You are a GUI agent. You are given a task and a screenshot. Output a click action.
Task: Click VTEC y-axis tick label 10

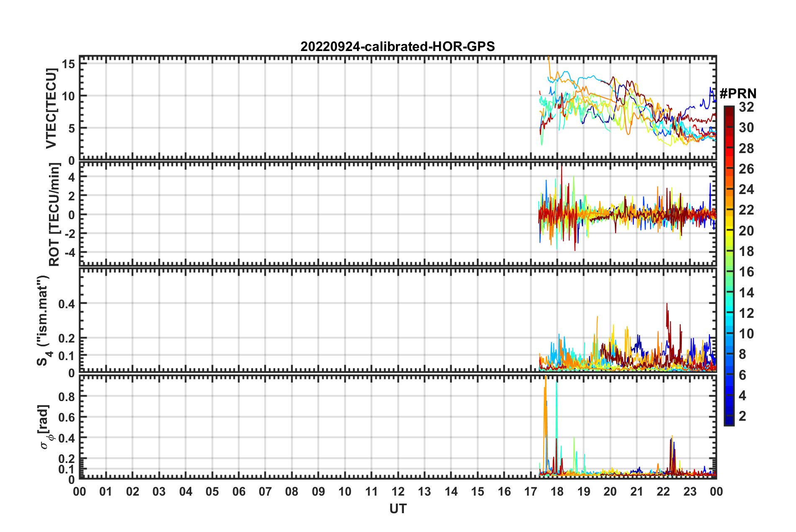(68, 96)
